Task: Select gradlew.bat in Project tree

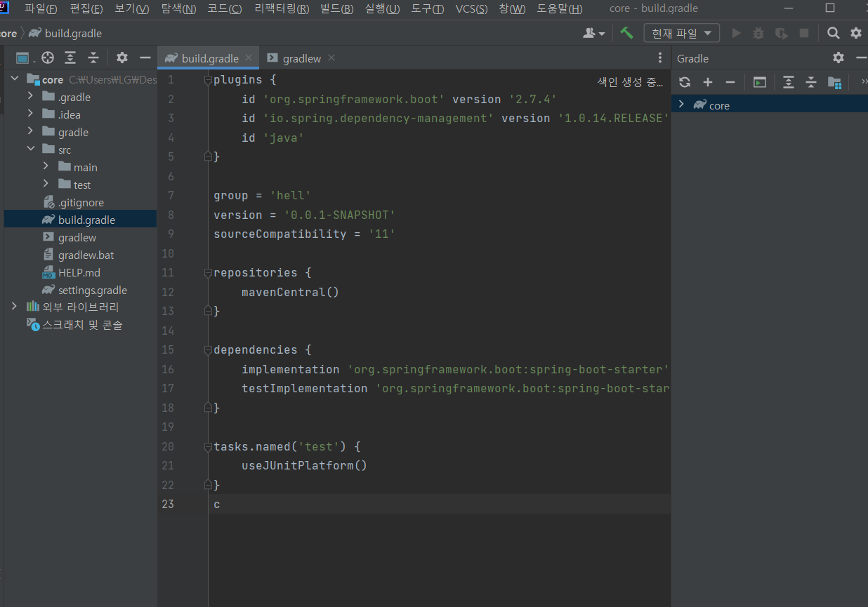Action: pyautogui.click(x=86, y=255)
